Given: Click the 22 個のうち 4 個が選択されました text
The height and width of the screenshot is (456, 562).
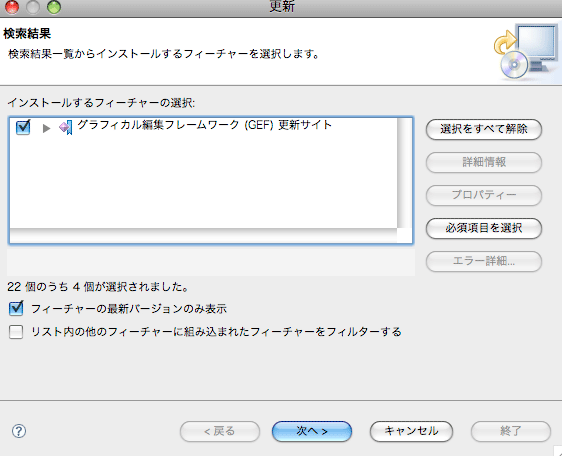Looking at the screenshot, I should tap(98, 287).
